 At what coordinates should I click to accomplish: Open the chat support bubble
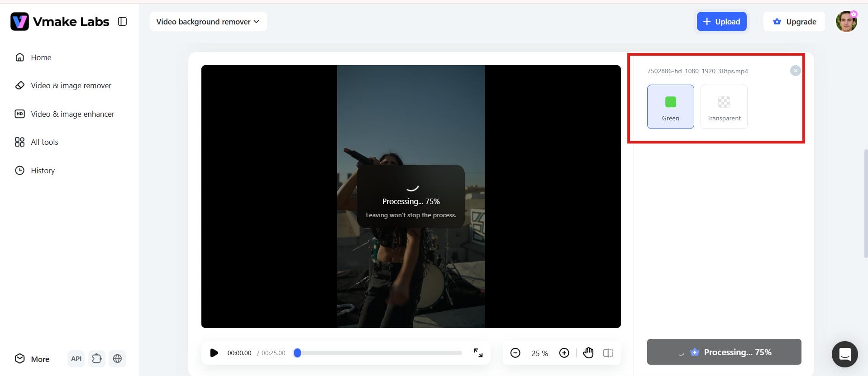click(x=844, y=354)
